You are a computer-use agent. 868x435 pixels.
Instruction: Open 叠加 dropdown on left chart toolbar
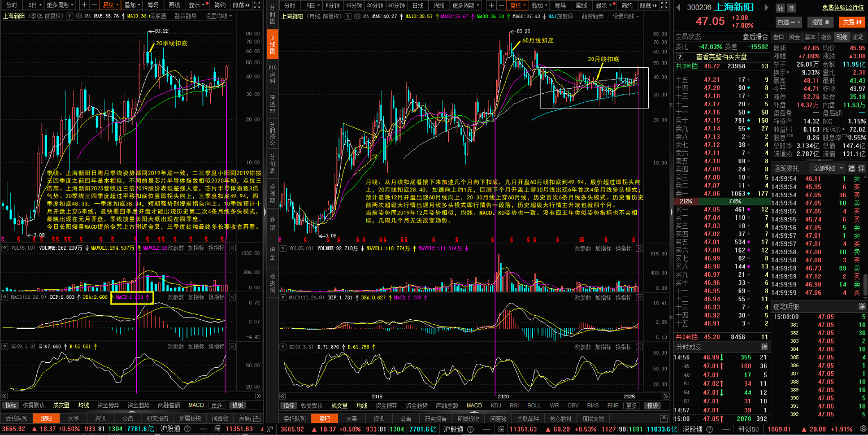[132, 5]
